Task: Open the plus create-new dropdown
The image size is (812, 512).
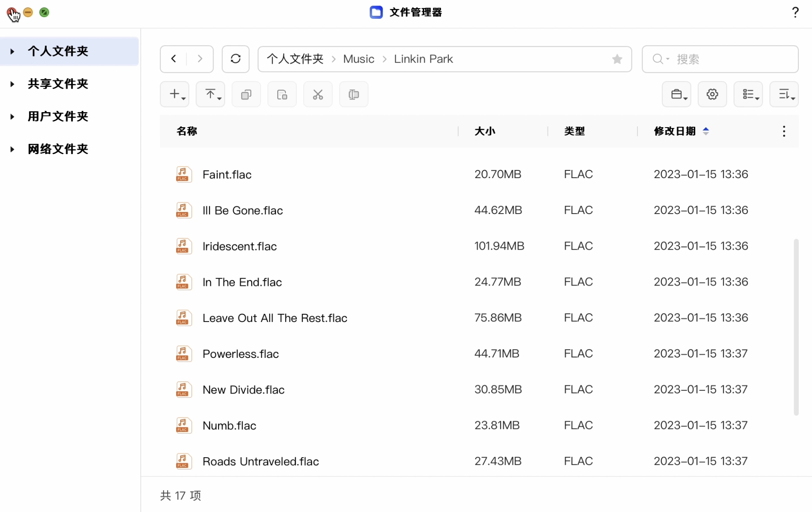Action: (175, 95)
